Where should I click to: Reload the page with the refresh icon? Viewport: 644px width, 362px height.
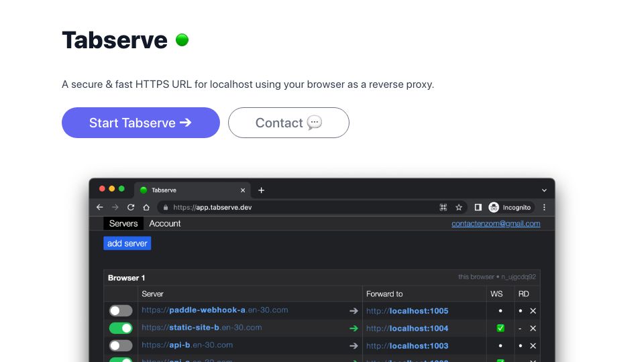pyautogui.click(x=131, y=207)
